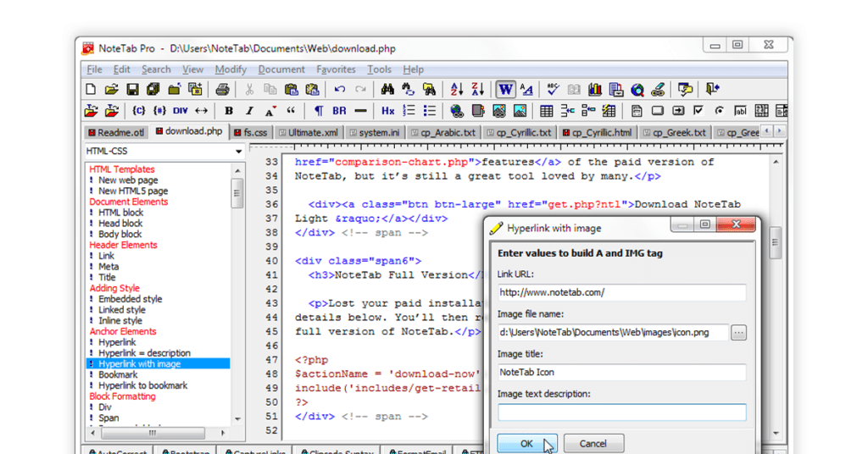This screenshot has height=454, width=868.
Task: Confirm dialog with OK button
Action: [x=527, y=444]
